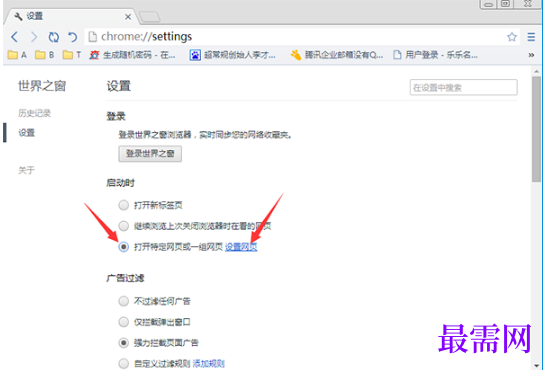Viewport: 550px width, 370px height.
Task: Click the scrollbar up arrow
Action: pyautogui.click(x=536, y=72)
